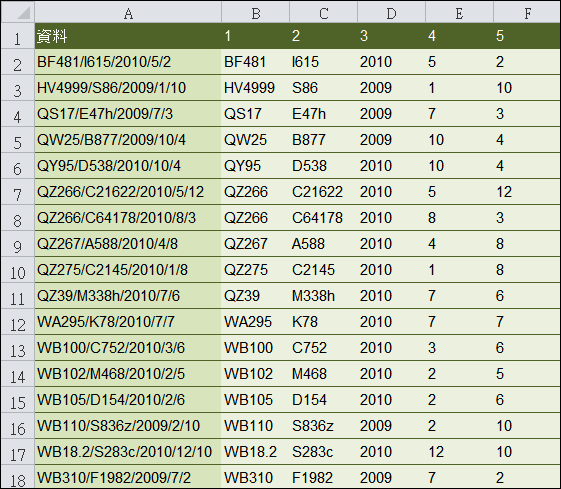The image size is (561, 489).
Task: Click cell BF481/I615/2010/5/2
Action: point(128,62)
